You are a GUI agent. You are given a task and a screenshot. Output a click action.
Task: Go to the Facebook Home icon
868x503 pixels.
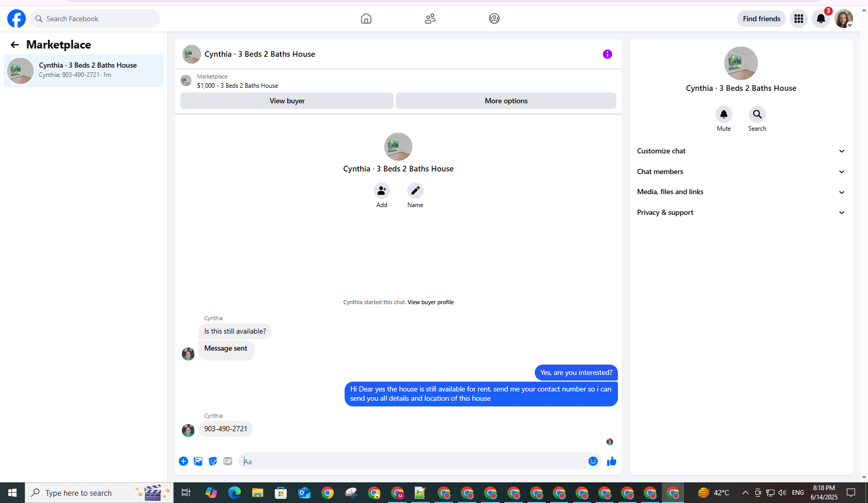(x=366, y=19)
